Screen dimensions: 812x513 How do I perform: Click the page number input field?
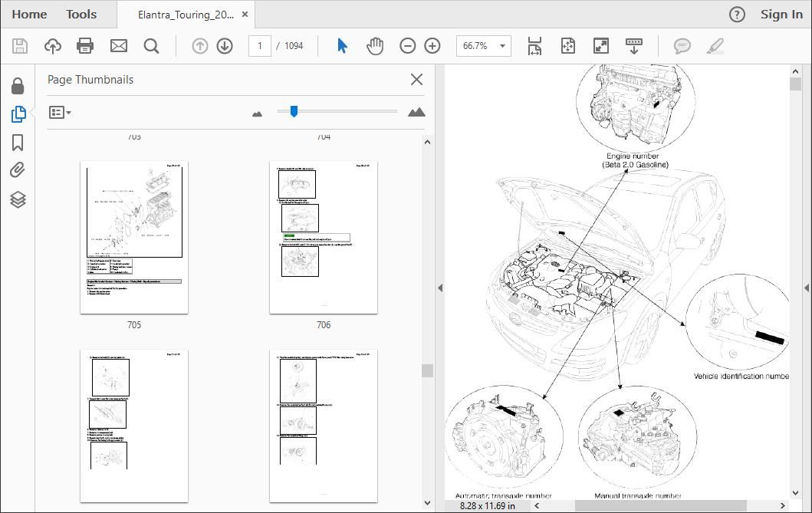point(260,46)
